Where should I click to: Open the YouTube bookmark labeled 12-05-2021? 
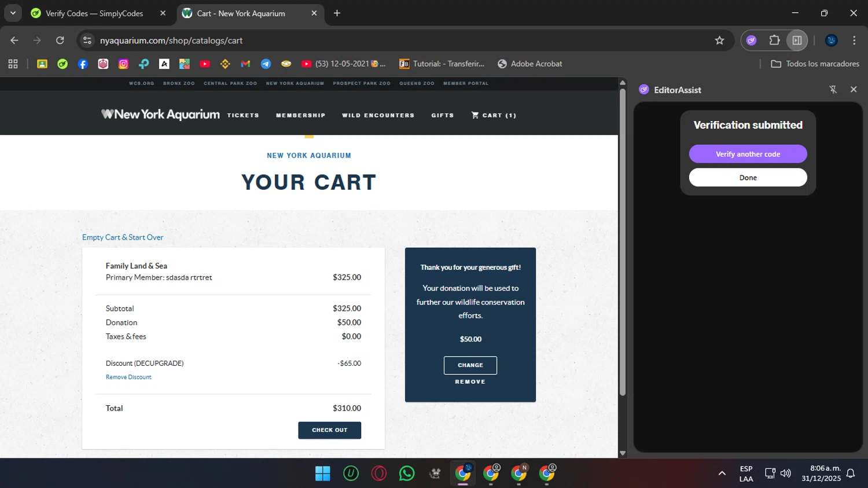coord(343,64)
